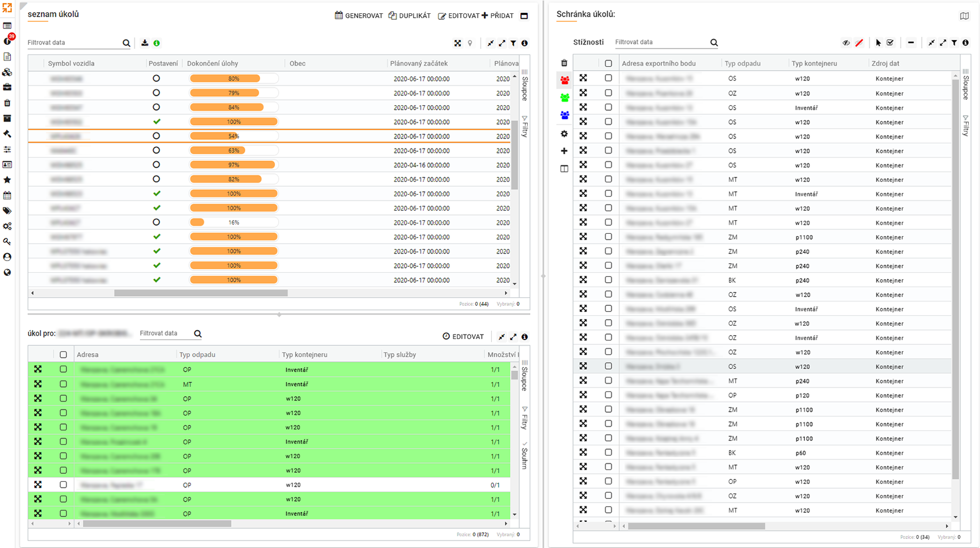Expand the Souhrn side panel
This screenshot has width=980, height=548.
click(524, 456)
